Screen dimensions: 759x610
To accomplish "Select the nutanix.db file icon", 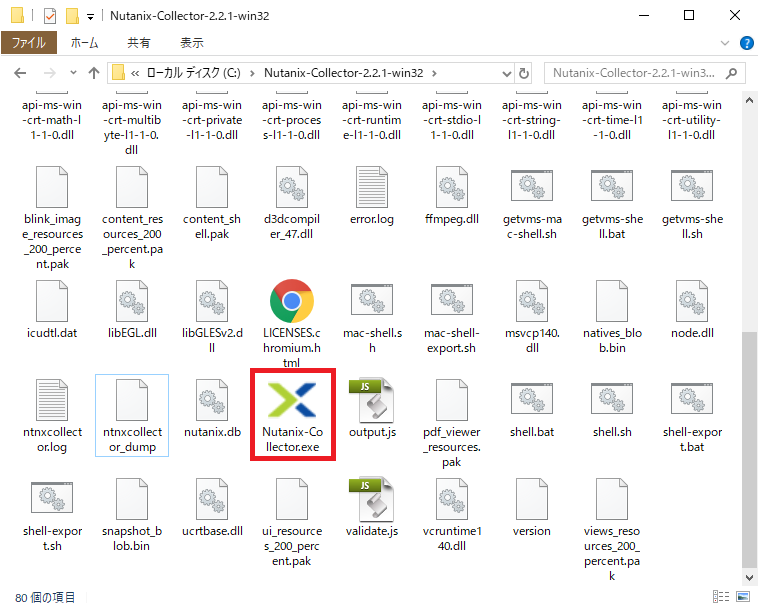I will (x=212, y=400).
